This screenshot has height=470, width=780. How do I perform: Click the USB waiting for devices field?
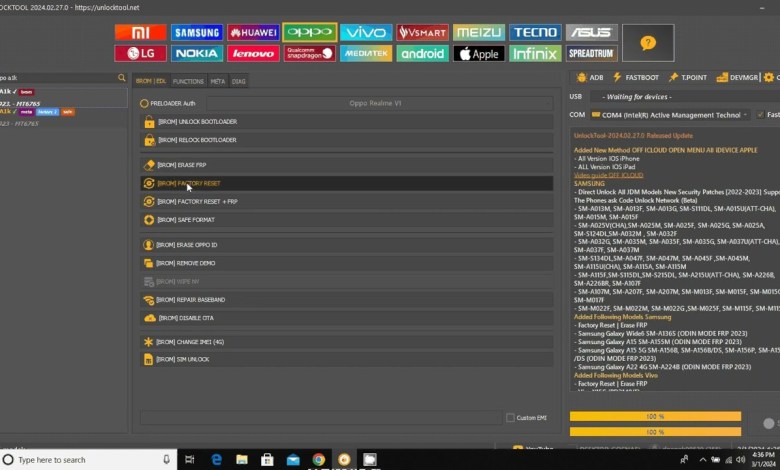pos(684,97)
